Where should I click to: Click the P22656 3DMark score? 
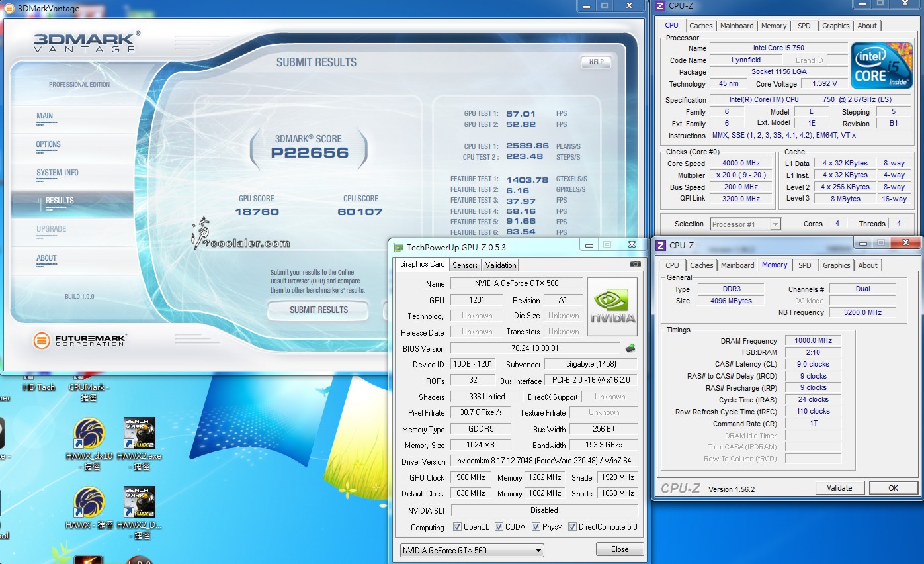pyautogui.click(x=310, y=153)
